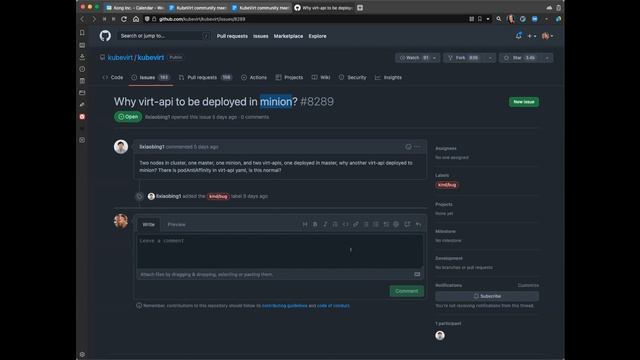640x360 pixels.
Task: Open the Actions tab
Action: 254,77
